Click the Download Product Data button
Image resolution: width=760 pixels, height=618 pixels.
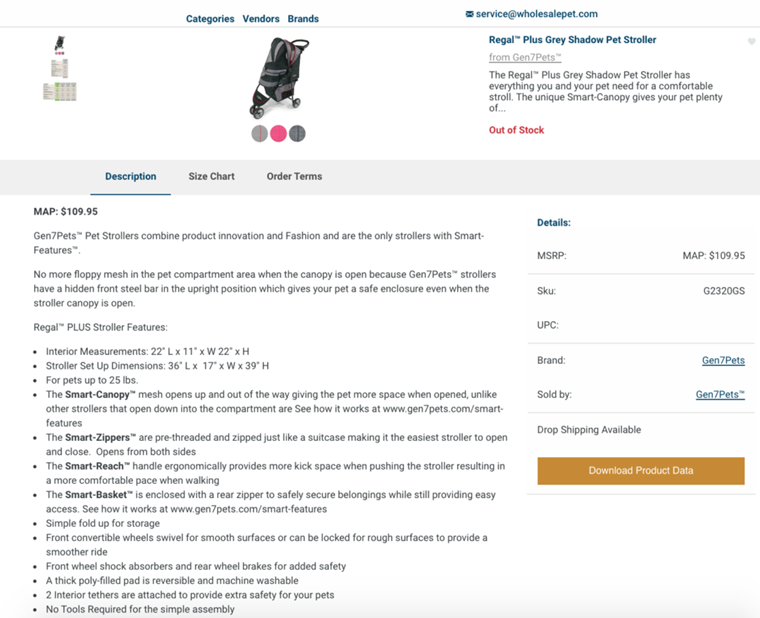tap(640, 471)
